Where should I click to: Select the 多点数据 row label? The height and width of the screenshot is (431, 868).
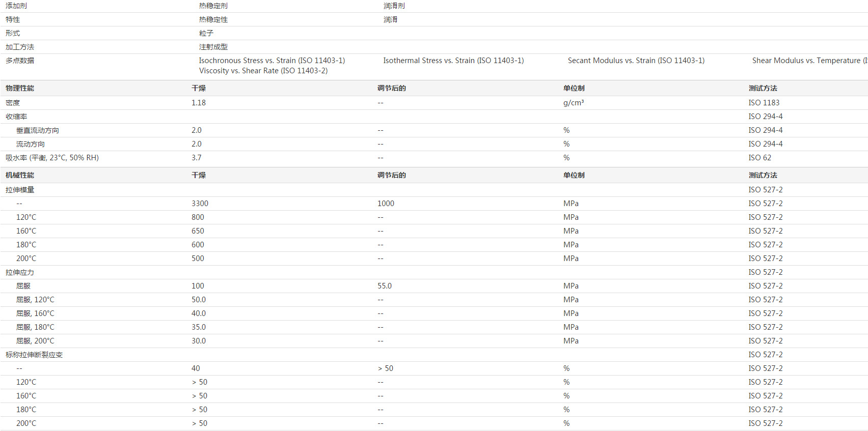point(20,61)
